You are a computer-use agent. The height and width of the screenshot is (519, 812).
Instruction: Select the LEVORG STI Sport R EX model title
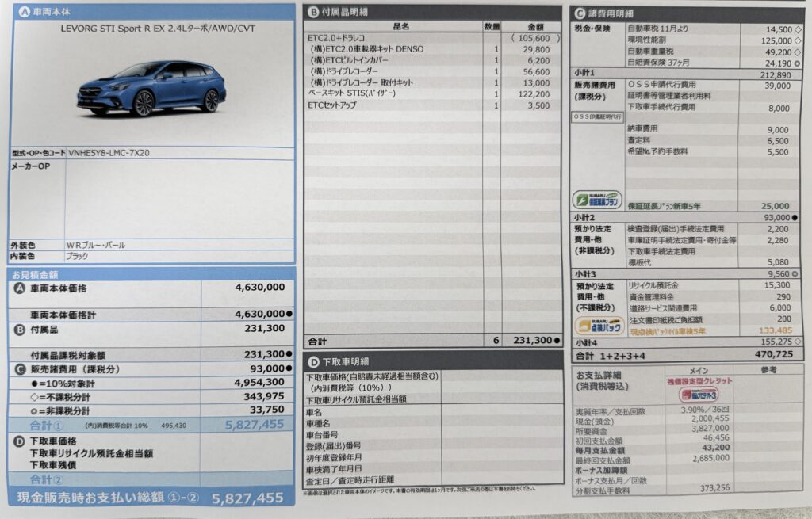point(158,29)
